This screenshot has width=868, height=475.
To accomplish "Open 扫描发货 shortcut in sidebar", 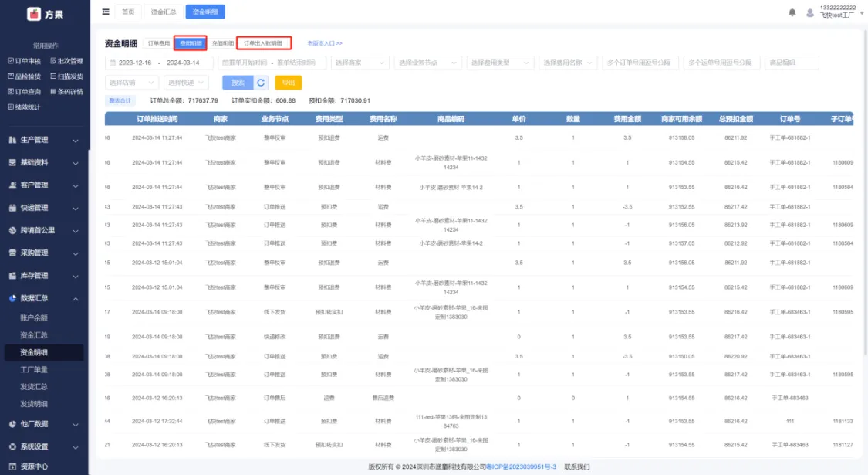I will (x=66, y=76).
